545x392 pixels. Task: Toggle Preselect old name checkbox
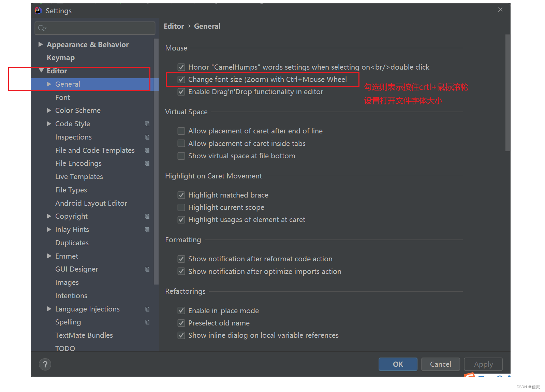(181, 323)
